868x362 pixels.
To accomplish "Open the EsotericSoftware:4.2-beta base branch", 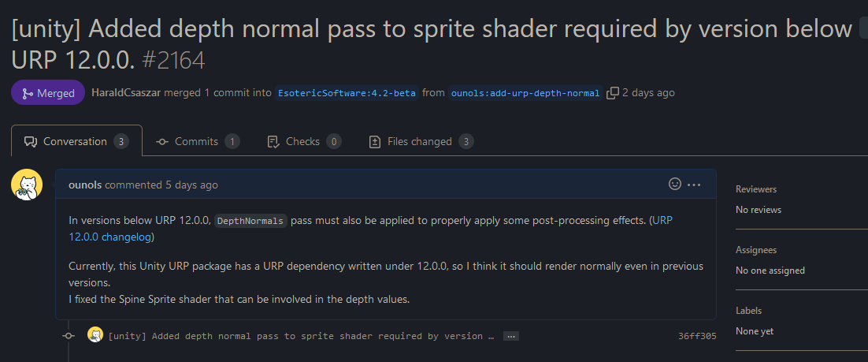I will tap(347, 93).
